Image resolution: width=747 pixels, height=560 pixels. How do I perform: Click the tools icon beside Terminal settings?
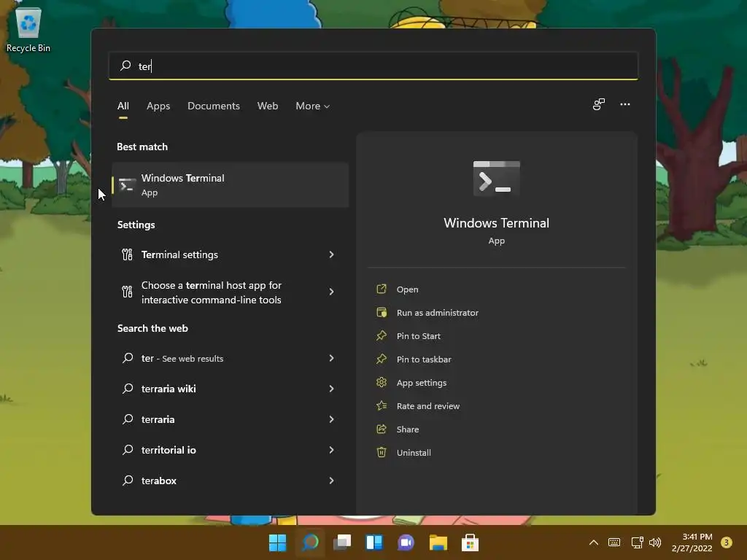pos(127,254)
